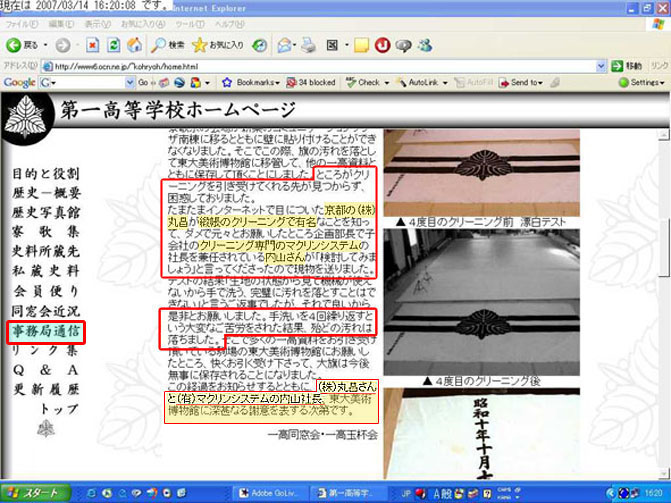Refresh the page with the green arrows icon

click(x=113, y=45)
